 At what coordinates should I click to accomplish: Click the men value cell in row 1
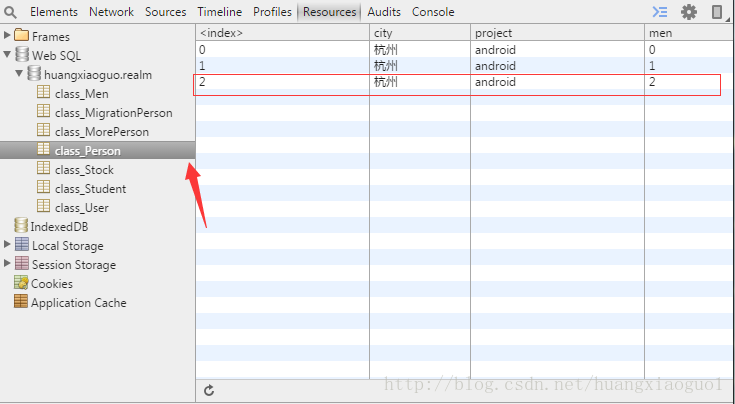(689, 66)
